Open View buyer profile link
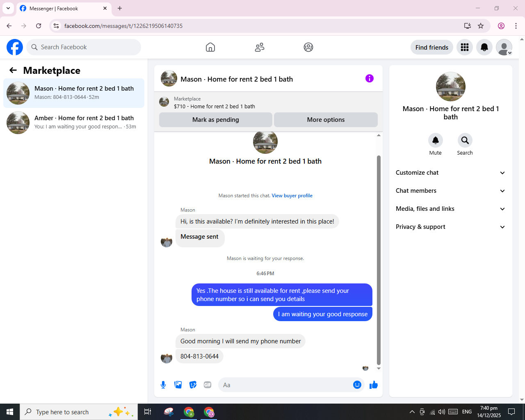 tap(292, 196)
